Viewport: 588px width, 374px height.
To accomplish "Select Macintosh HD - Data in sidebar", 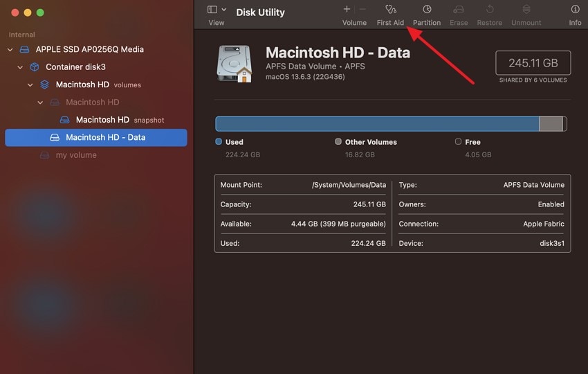I will (x=96, y=137).
